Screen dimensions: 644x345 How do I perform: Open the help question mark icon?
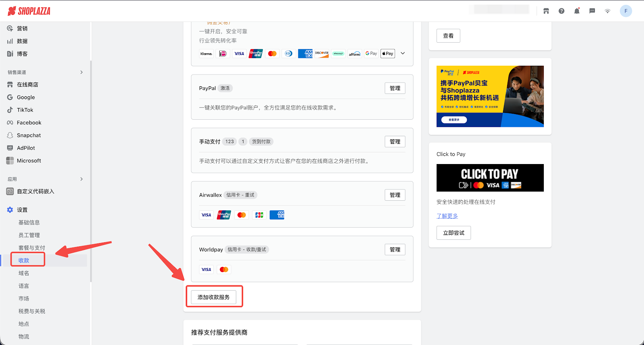coord(561,11)
